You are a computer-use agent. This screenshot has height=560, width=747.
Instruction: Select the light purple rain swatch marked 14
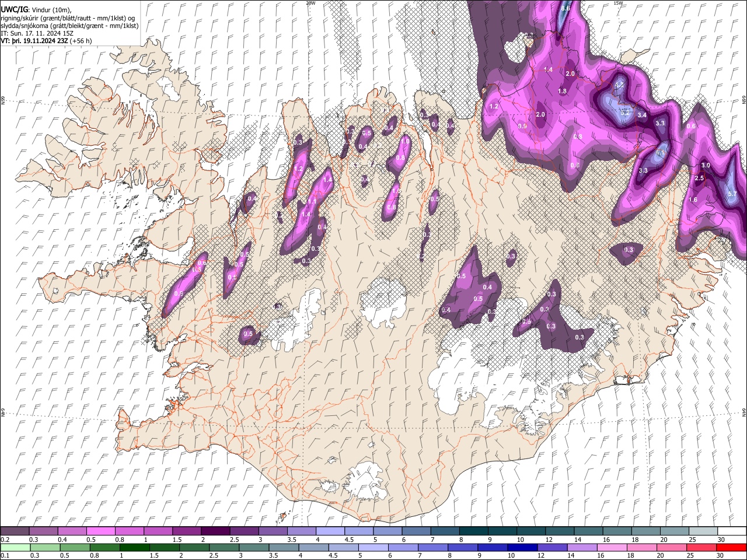tap(581, 548)
